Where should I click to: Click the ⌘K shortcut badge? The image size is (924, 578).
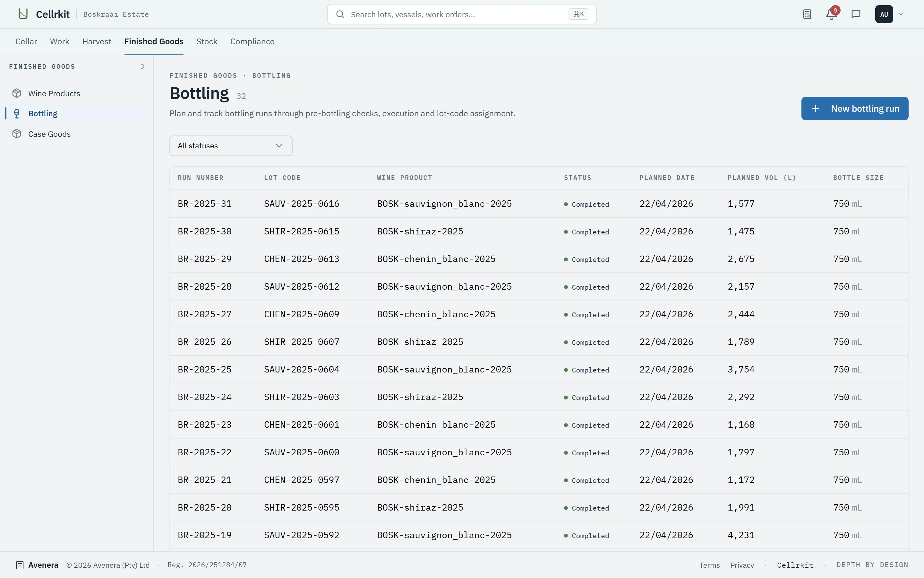[x=578, y=14]
